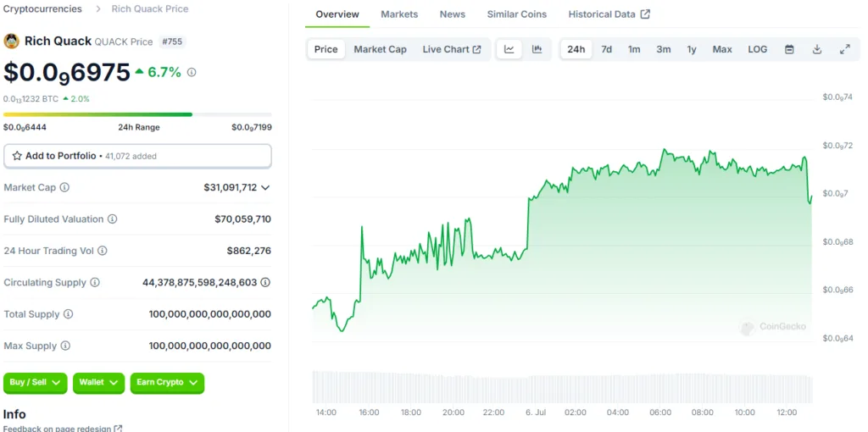Select 1m time range
The image size is (868, 432).
[x=634, y=49]
